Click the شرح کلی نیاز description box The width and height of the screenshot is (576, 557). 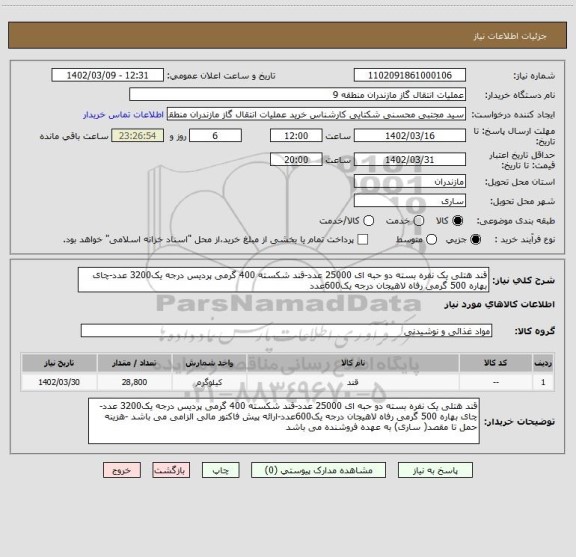[x=284, y=280]
